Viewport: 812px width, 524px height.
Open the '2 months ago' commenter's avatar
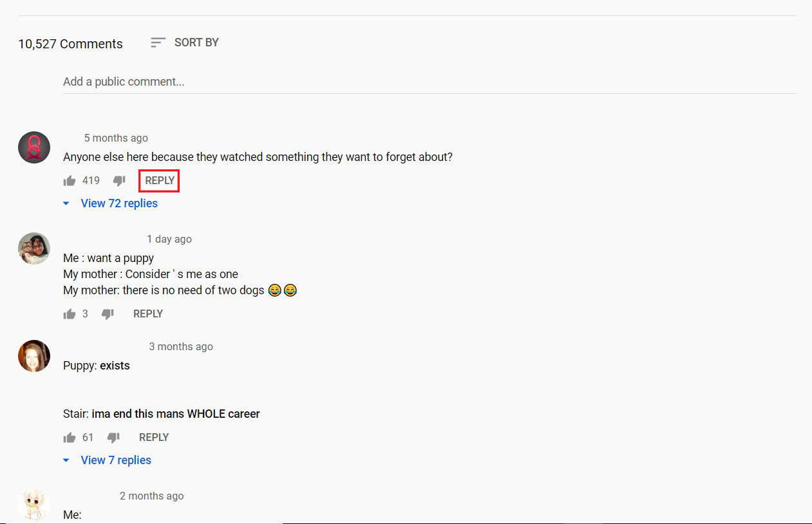(34, 505)
